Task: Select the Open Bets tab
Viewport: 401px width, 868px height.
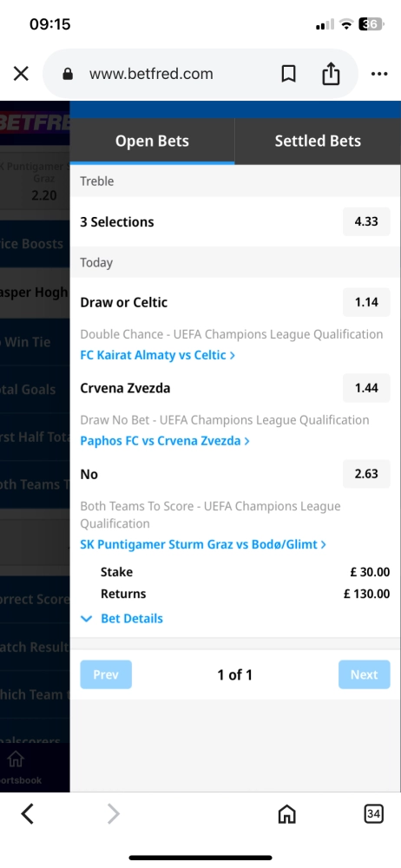Action: tap(152, 141)
